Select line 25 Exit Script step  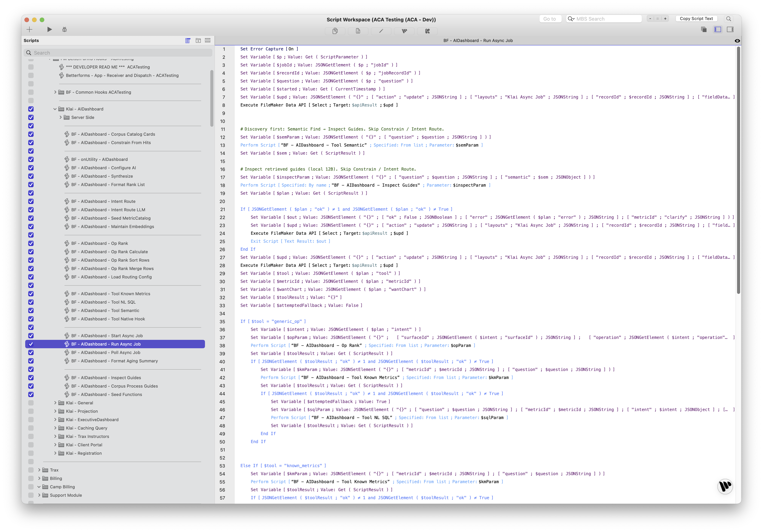point(290,241)
